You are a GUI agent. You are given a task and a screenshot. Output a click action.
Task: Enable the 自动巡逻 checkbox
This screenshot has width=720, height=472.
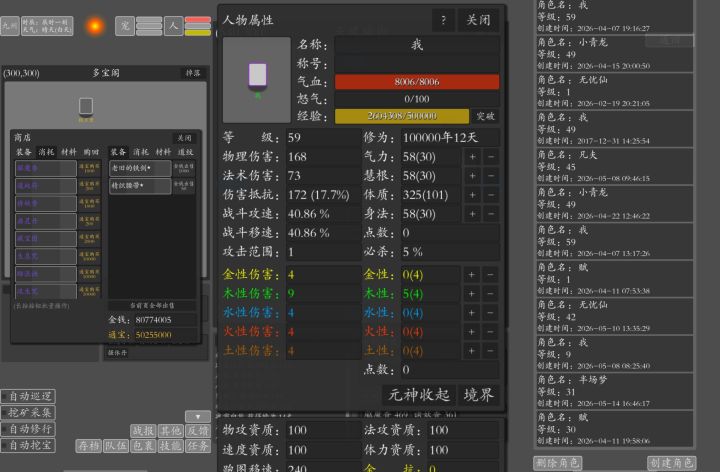coord(28,396)
